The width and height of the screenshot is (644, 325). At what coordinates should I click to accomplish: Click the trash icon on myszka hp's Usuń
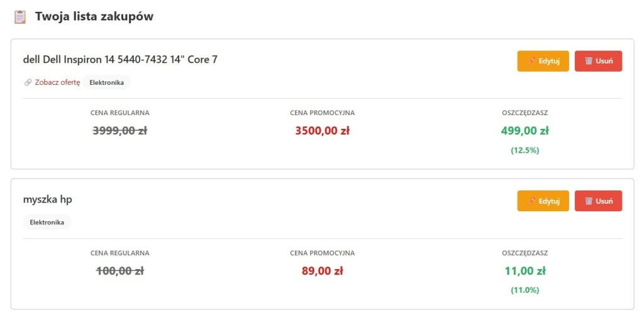[589, 201]
